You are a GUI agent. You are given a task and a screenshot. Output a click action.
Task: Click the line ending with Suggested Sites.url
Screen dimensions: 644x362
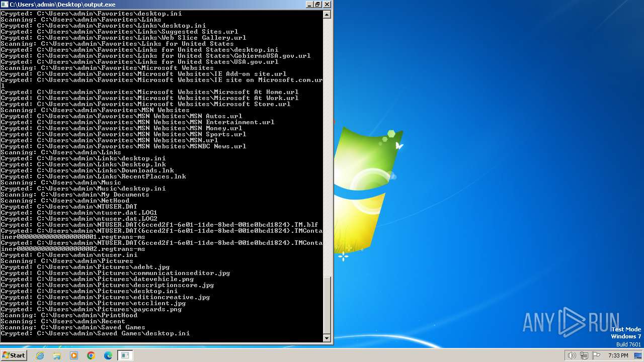(119, 32)
